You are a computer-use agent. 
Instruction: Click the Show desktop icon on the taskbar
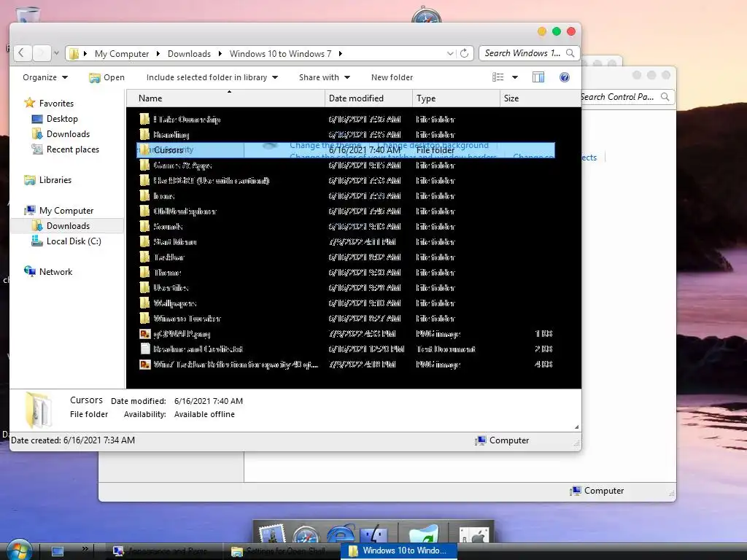click(58, 551)
